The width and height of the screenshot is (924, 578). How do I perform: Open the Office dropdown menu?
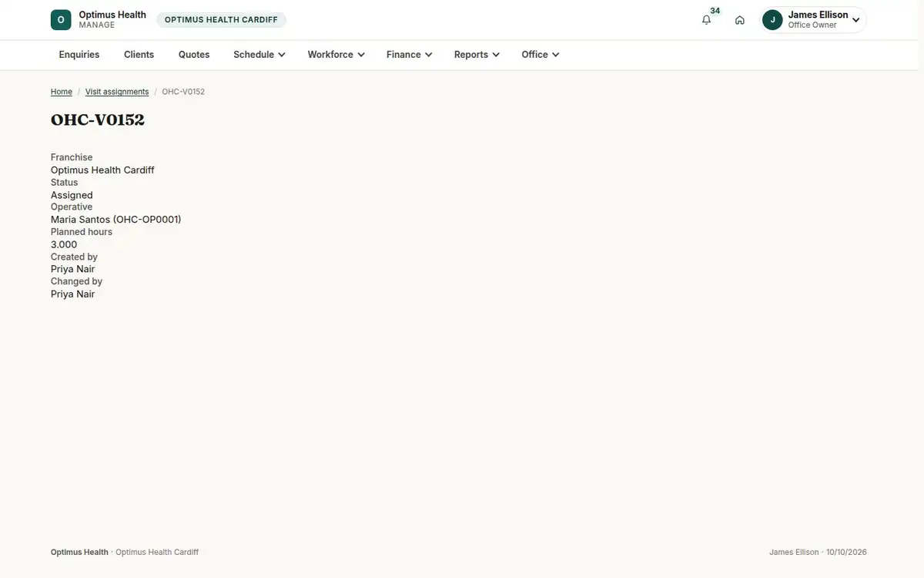click(x=540, y=55)
